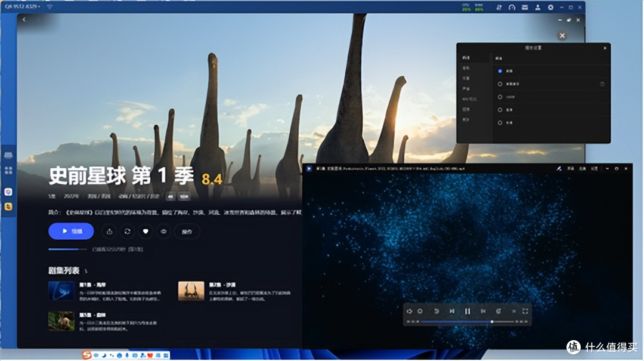Select the selected top quality radio option
The height and width of the screenshot is (361, 644).
500,71
